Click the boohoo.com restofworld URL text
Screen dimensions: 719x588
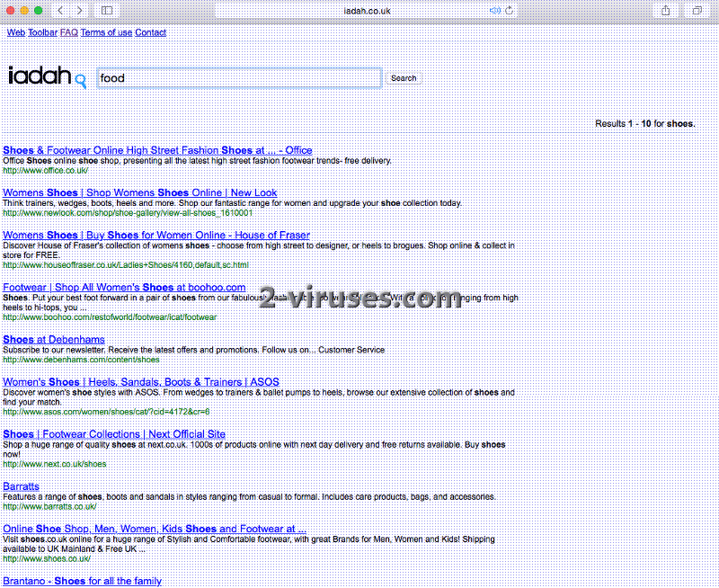110,317
